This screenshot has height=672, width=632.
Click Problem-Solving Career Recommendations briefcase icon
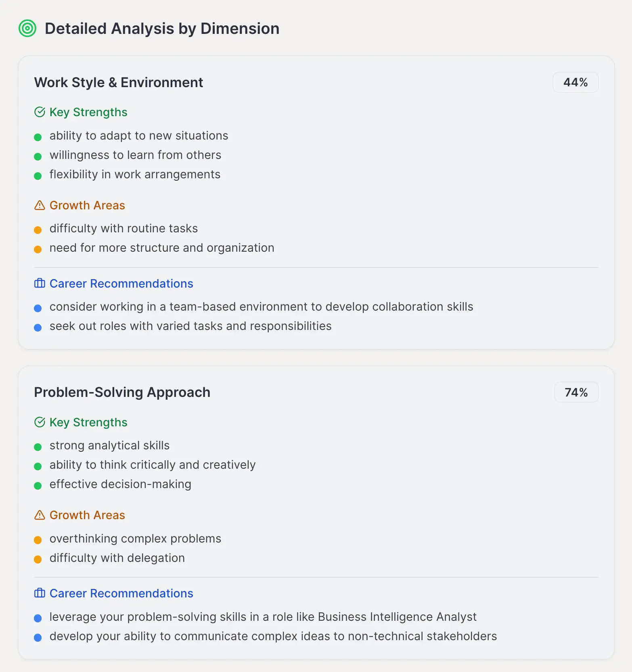(40, 593)
